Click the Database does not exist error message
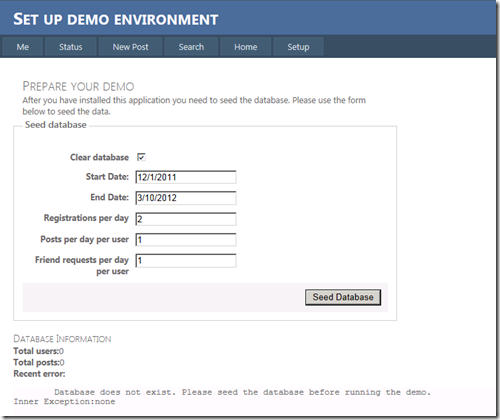 pos(242,392)
